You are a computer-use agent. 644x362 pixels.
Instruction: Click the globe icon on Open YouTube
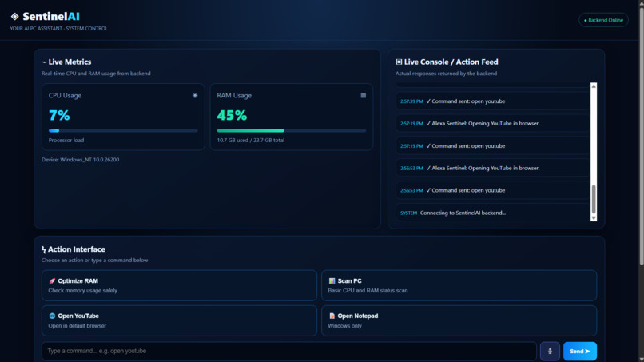pos(52,316)
